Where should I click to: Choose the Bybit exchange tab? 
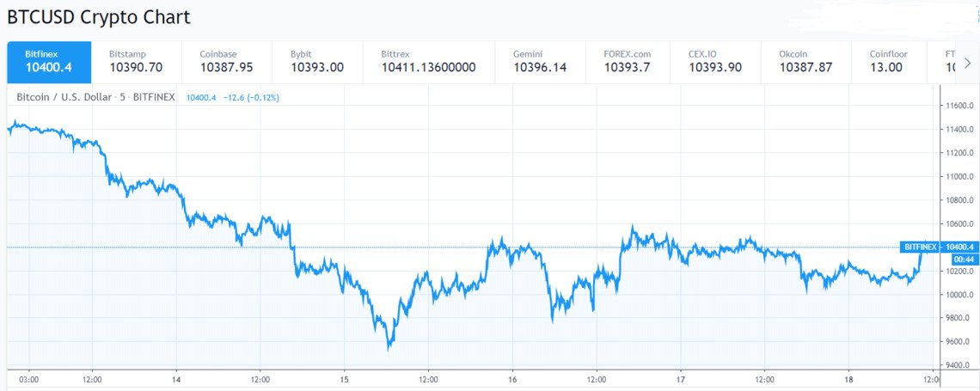(316, 61)
